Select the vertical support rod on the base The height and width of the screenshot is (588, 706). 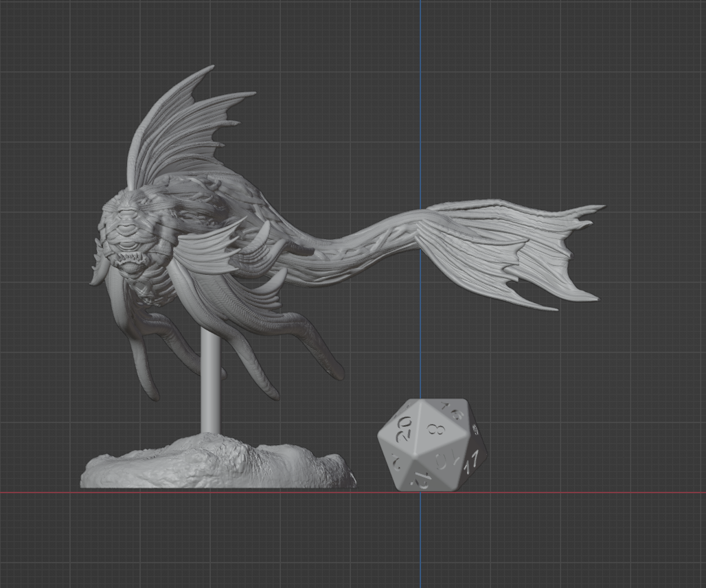210,383
